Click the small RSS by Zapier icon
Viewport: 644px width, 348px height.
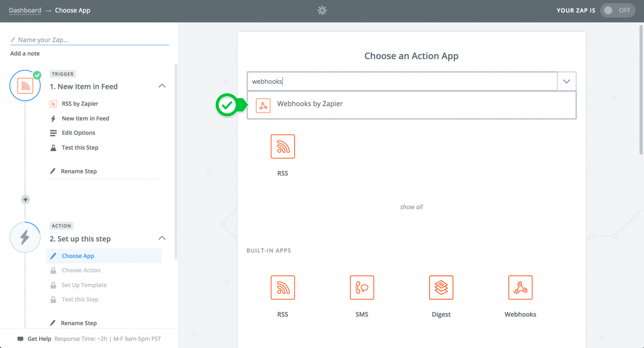[53, 104]
